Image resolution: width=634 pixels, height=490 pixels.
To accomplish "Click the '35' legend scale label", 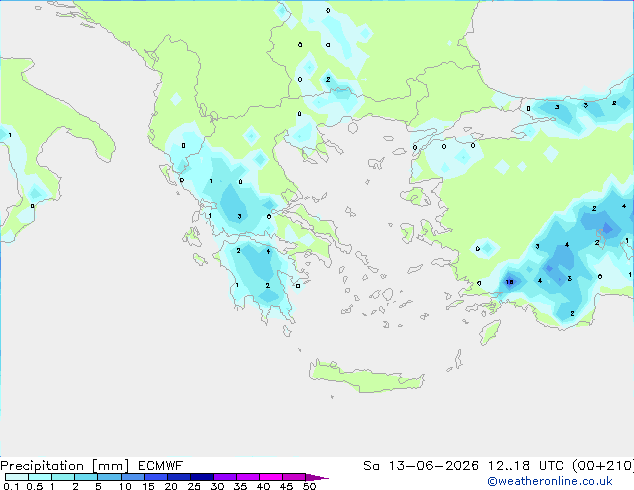I will [x=240, y=486].
